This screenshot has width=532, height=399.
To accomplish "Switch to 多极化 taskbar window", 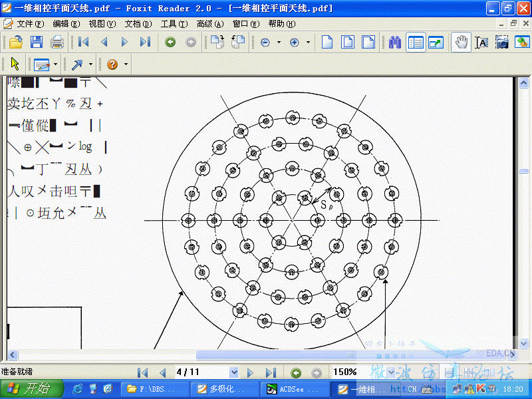I will coord(225,389).
